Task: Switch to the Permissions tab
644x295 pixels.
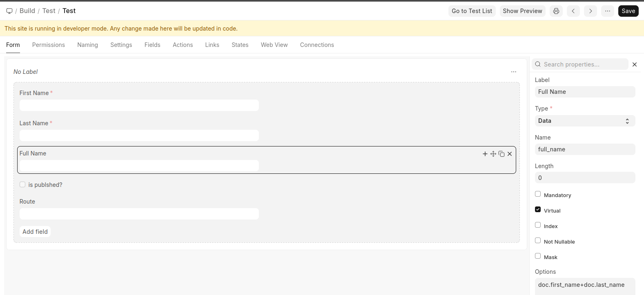Action: click(x=49, y=45)
